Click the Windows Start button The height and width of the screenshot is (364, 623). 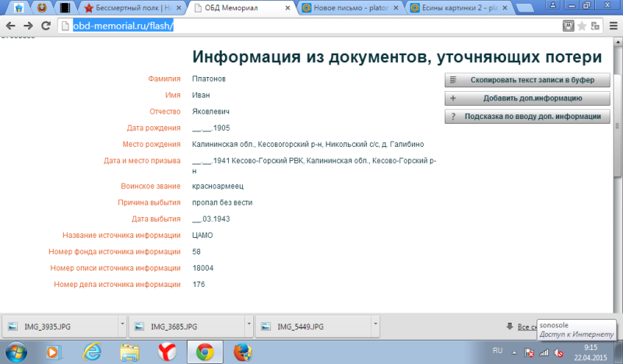[x=16, y=352]
